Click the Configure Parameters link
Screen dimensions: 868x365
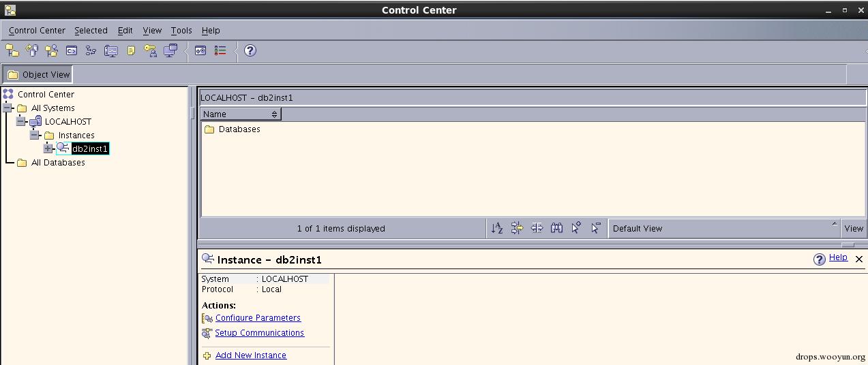(258, 318)
